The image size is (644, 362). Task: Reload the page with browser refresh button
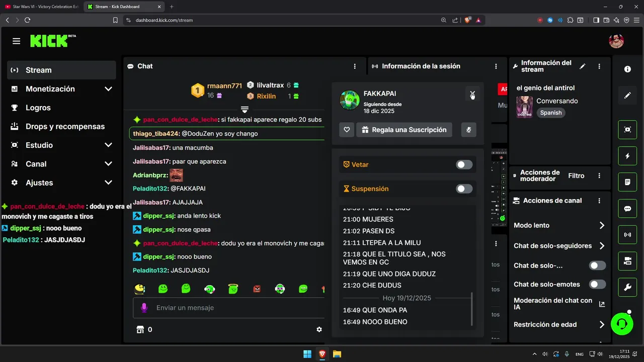pos(27,20)
